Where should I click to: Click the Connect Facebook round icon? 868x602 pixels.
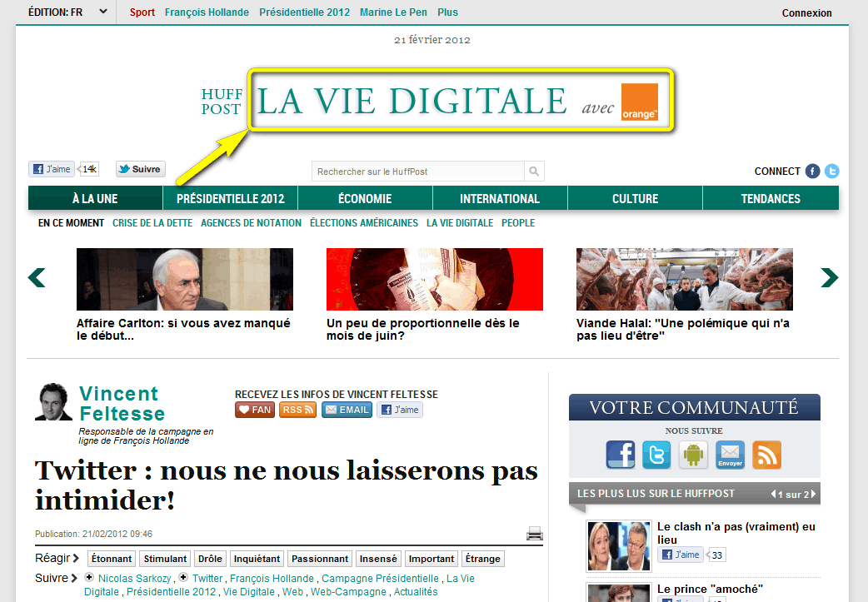pyautogui.click(x=812, y=171)
